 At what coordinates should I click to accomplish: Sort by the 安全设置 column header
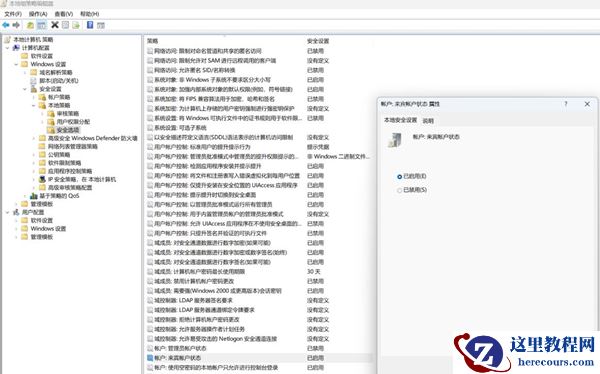(x=318, y=41)
